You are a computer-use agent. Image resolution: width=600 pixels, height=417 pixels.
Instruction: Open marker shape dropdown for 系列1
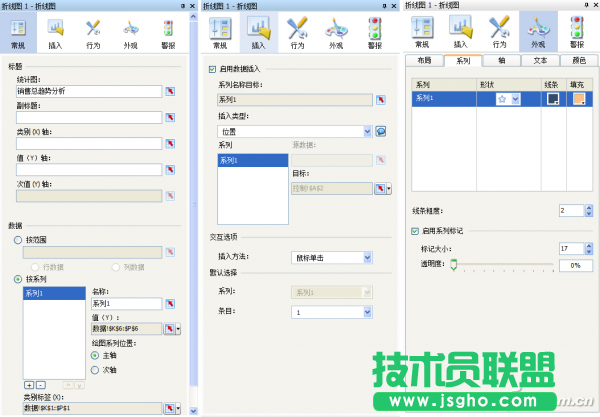pos(516,99)
